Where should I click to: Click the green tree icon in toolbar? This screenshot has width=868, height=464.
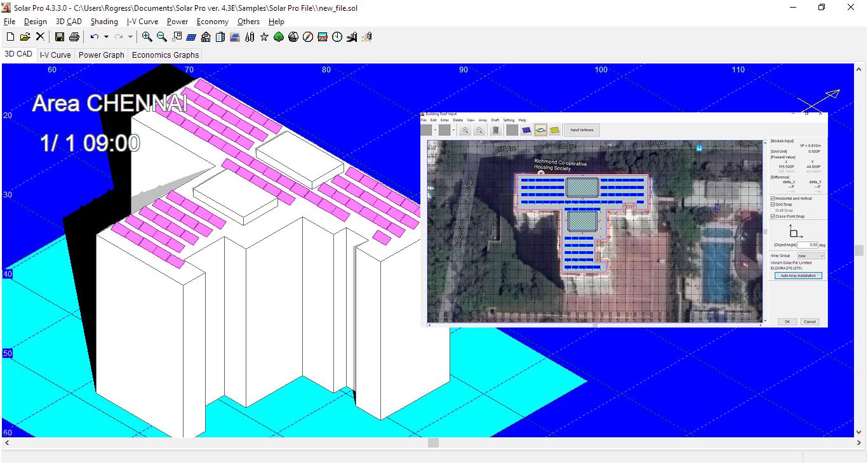click(x=279, y=37)
